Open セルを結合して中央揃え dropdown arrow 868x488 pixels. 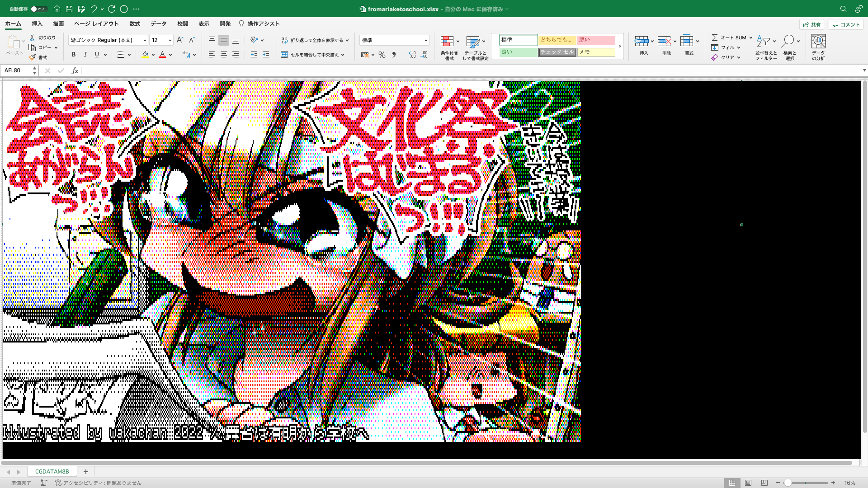click(x=343, y=55)
